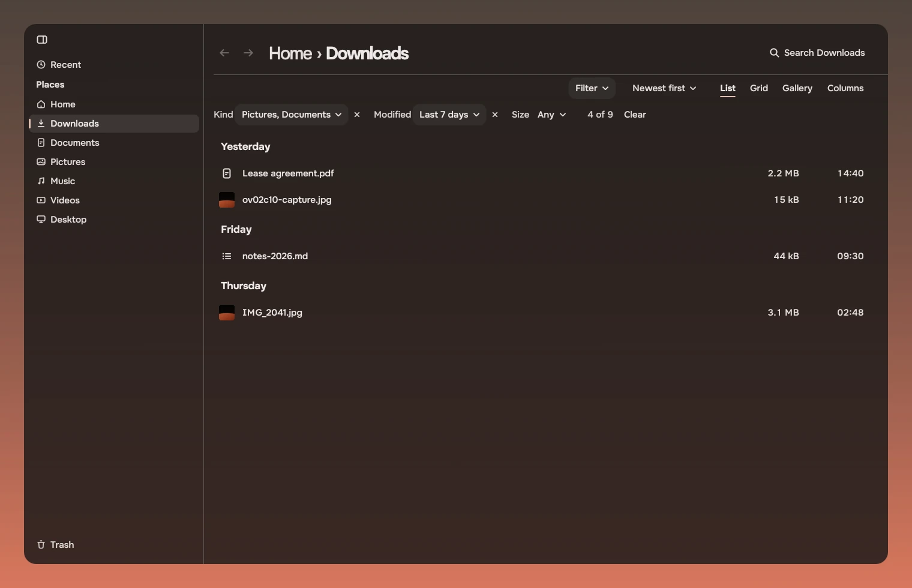The width and height of the screenshot is (912, 588).
Task: Remove the Kind filter with its X
Action: click(357, 115)
